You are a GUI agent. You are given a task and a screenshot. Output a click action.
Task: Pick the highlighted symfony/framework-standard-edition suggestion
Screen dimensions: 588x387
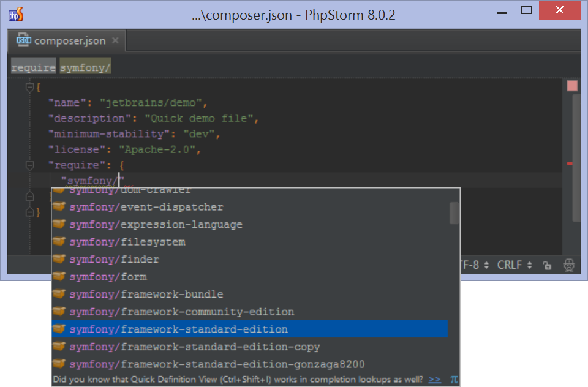tap(250, 329)
